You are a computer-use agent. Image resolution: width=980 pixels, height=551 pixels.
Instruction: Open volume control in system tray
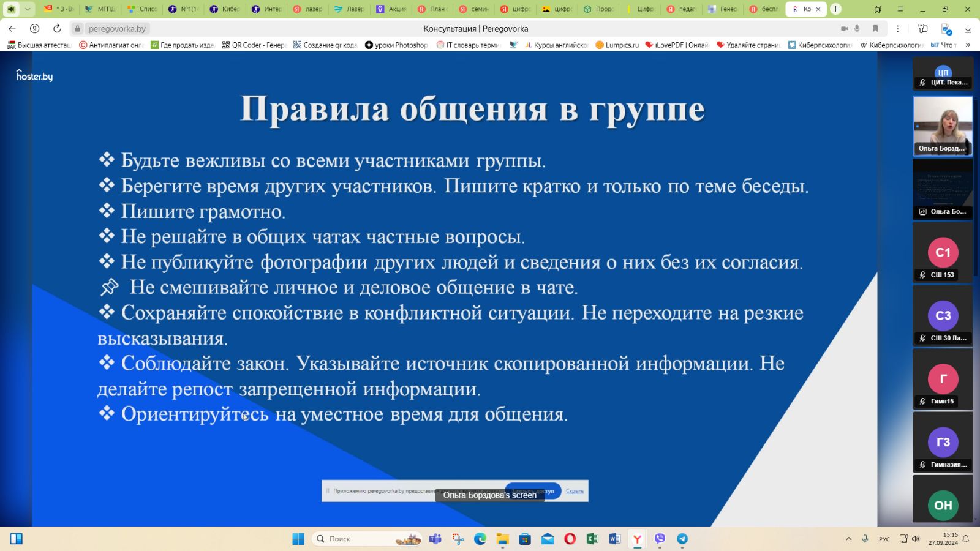click(916, 539)
